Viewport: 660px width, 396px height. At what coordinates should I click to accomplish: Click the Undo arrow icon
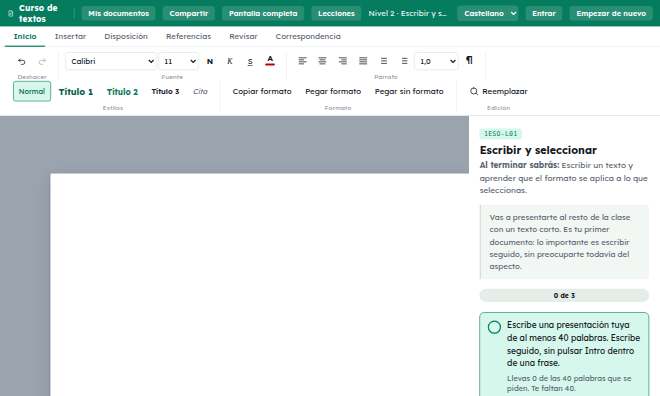(x=21, y=62)
